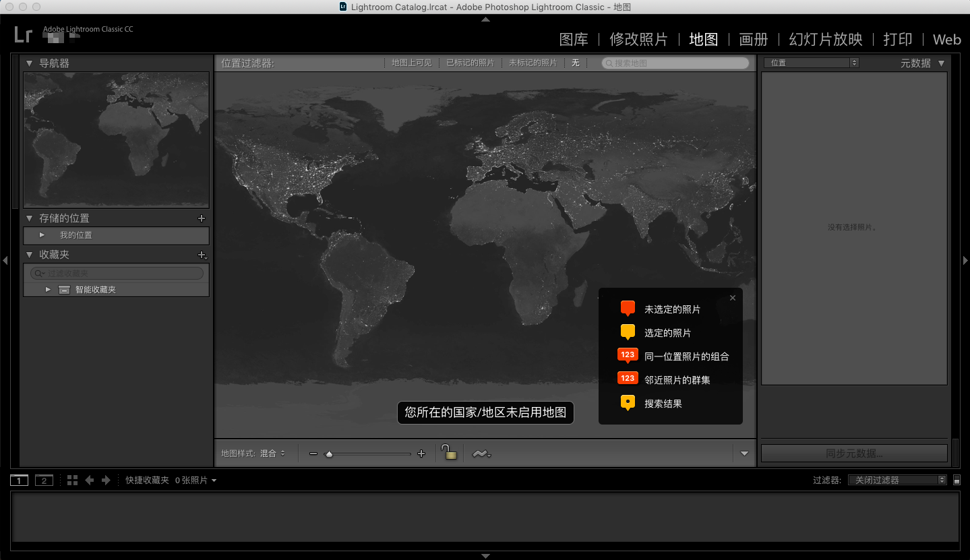Click the 搜索地图 search box

pos(675,63)
